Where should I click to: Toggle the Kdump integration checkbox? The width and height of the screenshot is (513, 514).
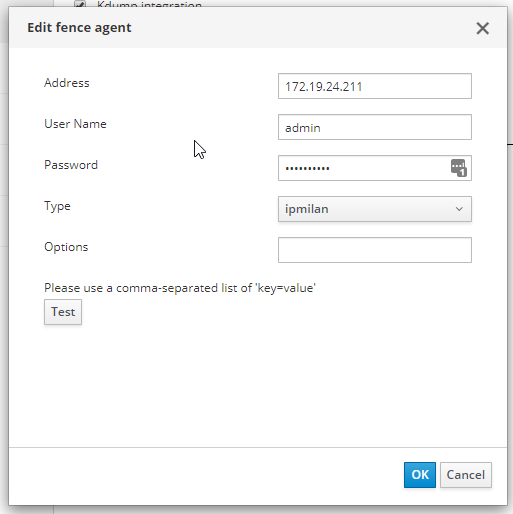80,4
